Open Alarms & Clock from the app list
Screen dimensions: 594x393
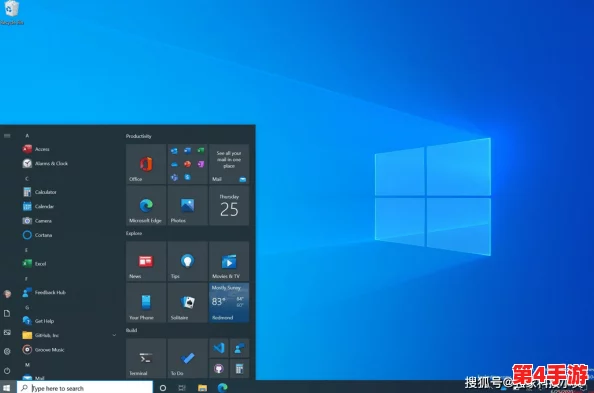tap(69, 163)
